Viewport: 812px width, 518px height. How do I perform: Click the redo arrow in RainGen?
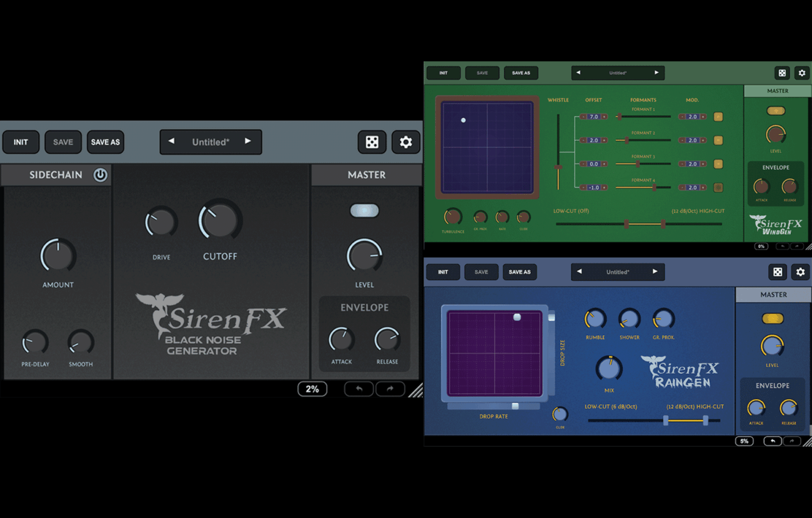point(792,441)
